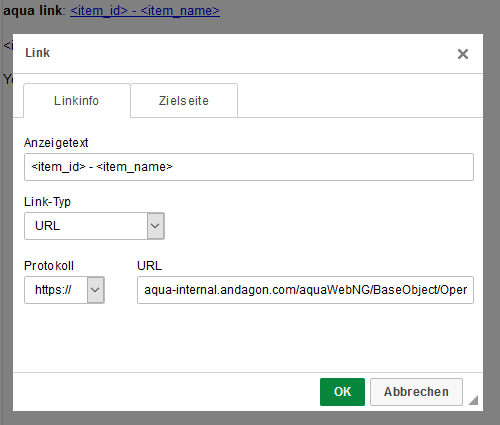The height and width of the screenshot is (425, 500).
Task: Click the Anzeigetext field label
Action: (x=56, y=143)
